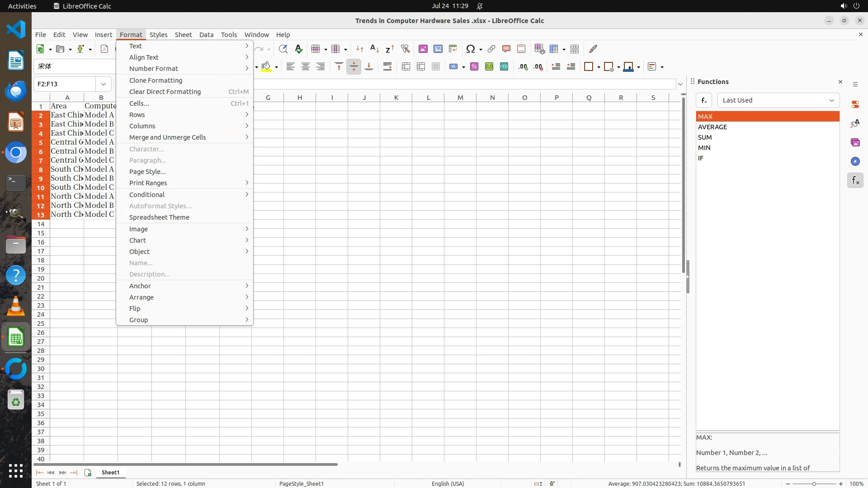The height and width of the screenshot is (488, 868).
Task: Click the Insert Function wizard button in the sidebar
Action: (x=704, y=100)
